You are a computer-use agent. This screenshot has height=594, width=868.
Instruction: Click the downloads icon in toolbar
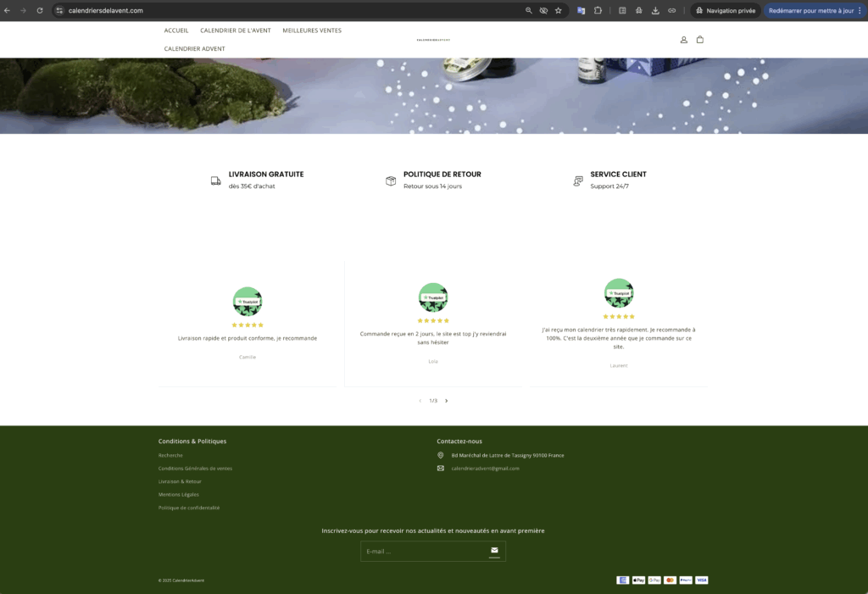point(655,11)
